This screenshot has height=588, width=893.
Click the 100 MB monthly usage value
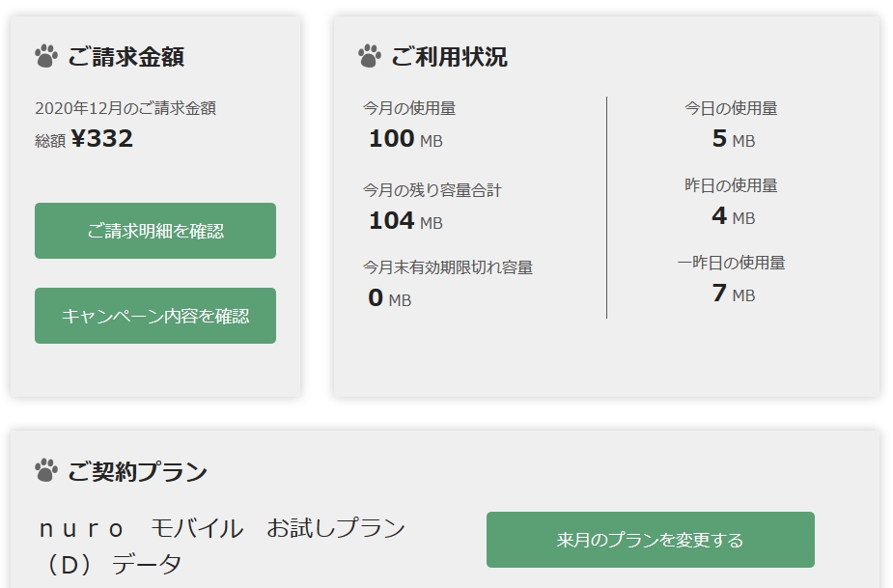pyautogui.click(x=405, y=139)
